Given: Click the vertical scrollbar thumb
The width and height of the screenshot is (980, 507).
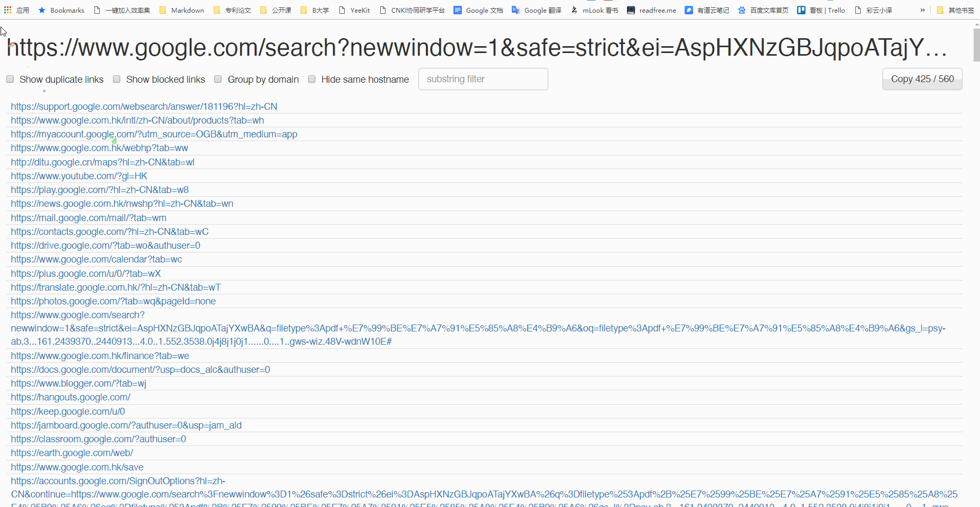Looking at the screenshot, I should point(976,45).
